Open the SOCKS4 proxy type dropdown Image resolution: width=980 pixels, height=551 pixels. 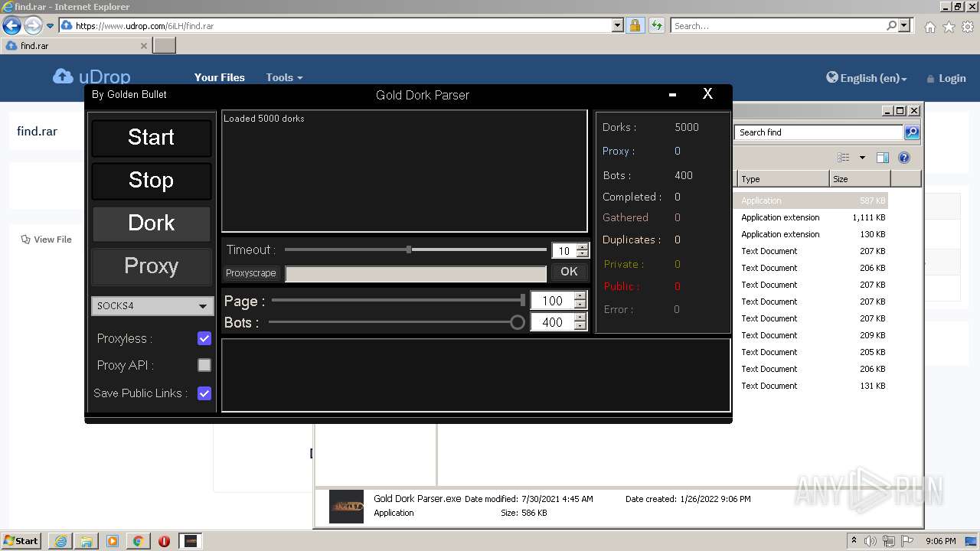(152, 305)
